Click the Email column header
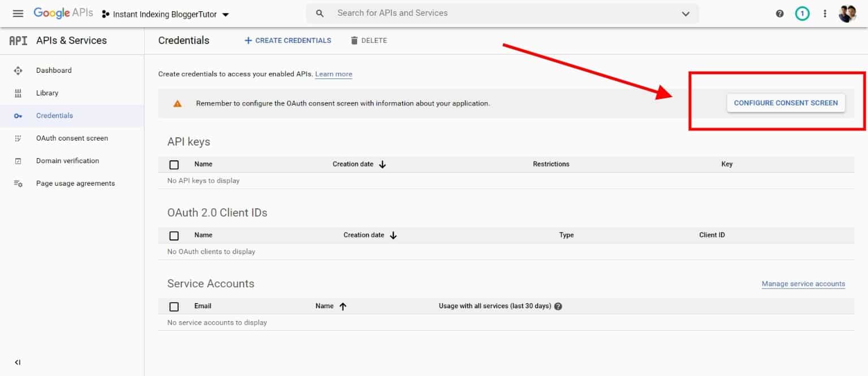 203,306
